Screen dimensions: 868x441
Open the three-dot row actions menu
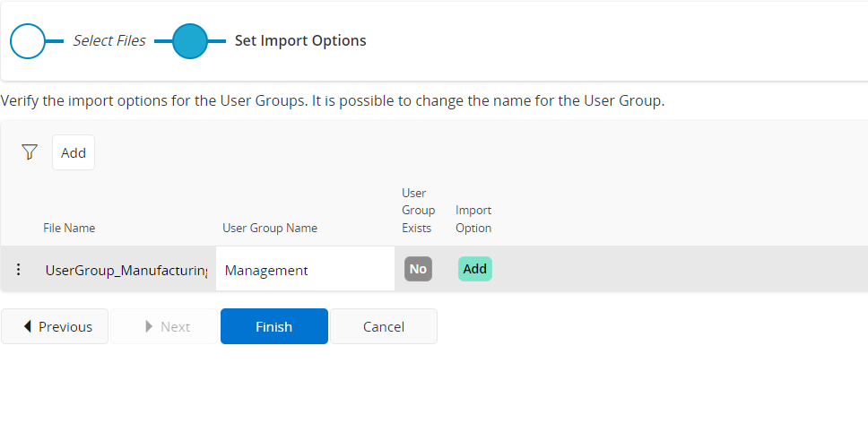(19, 269)
